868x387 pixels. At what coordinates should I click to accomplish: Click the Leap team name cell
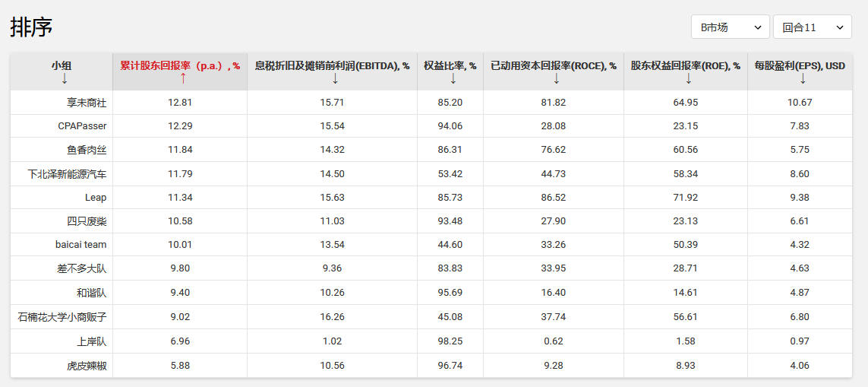(96, 198)
